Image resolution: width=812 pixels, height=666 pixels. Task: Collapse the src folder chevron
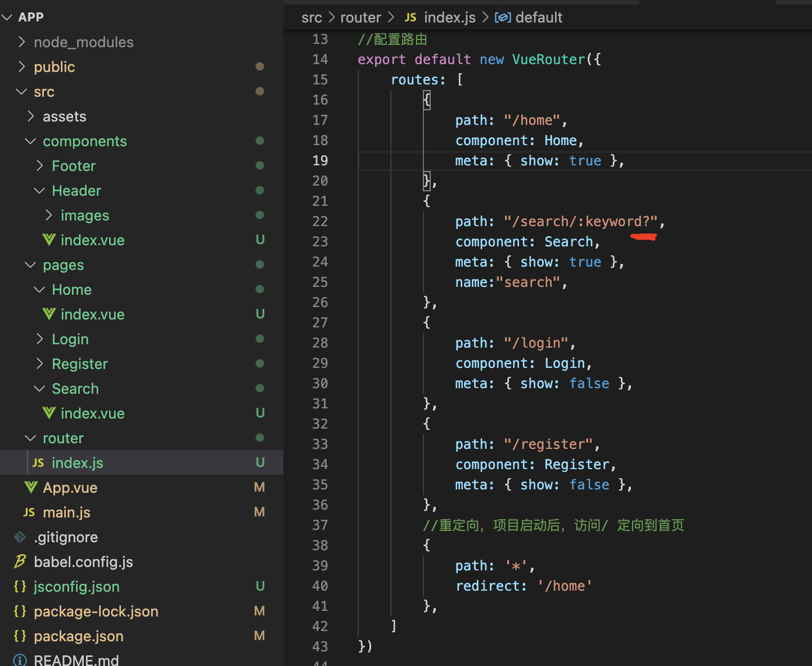[x=21, y=91]
